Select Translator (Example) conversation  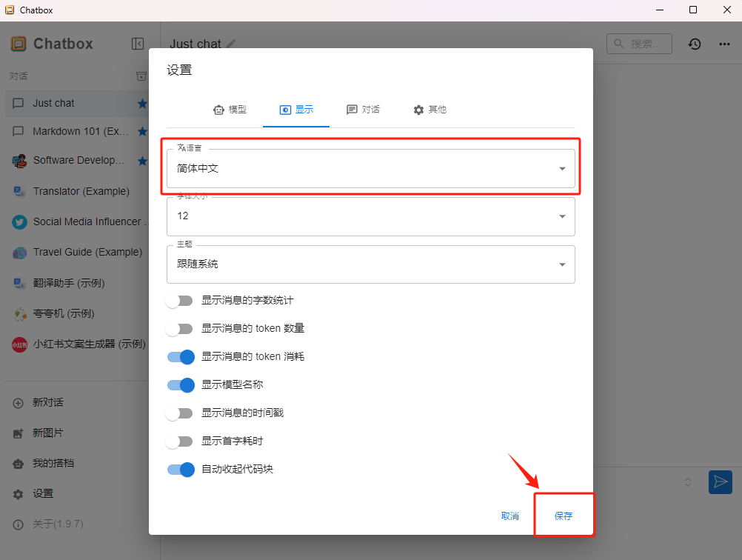(x=76, y=191)
